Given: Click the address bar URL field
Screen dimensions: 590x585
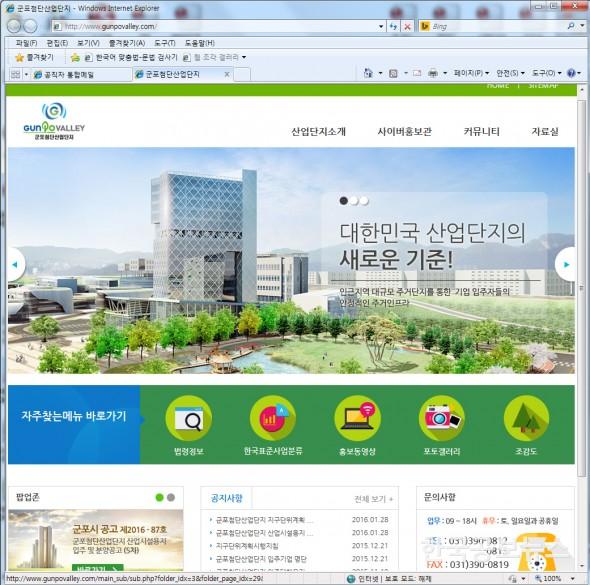Looking at the screenshot, I should point(214,26).
